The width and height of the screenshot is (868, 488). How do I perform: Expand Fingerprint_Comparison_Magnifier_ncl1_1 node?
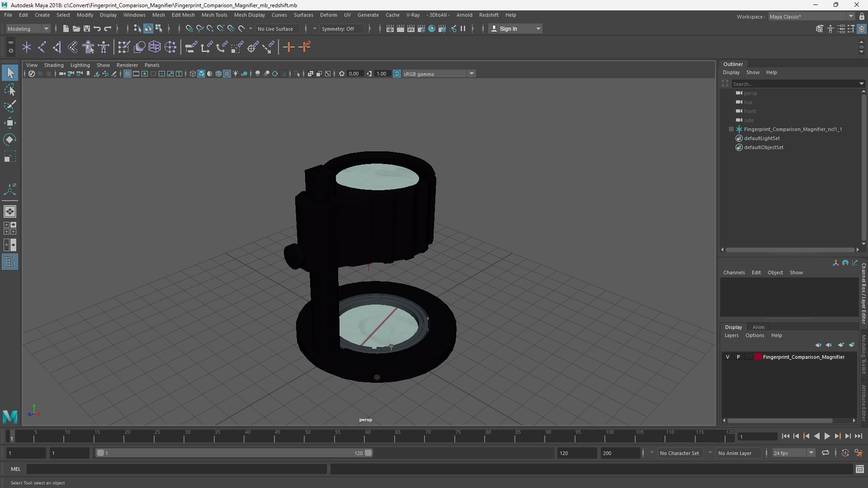[731, 129]
